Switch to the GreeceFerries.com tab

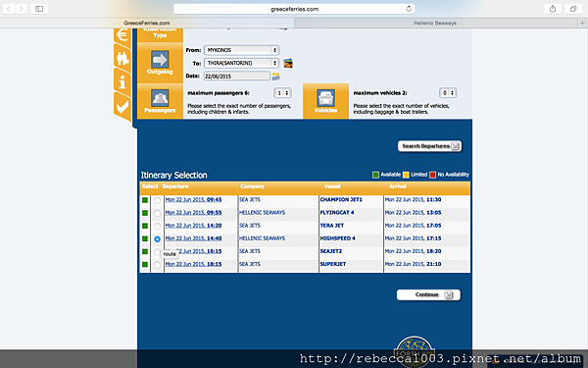(147, 23)
